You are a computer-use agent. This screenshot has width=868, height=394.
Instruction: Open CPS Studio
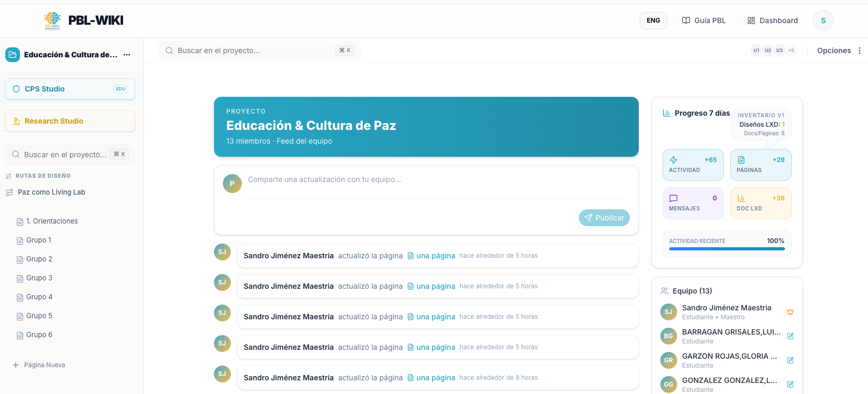pyautogui.click(x=70, y=89)
